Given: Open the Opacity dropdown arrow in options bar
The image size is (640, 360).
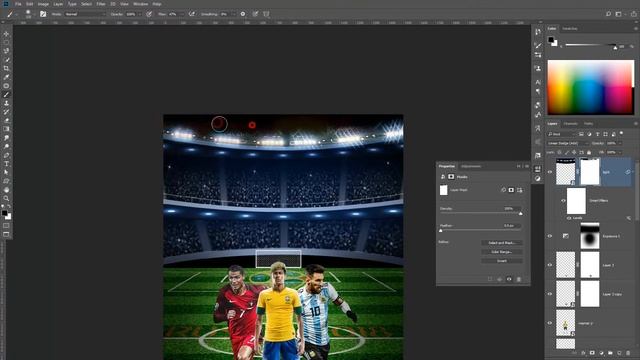Looking at the screenshot, I should pos(139,14).
